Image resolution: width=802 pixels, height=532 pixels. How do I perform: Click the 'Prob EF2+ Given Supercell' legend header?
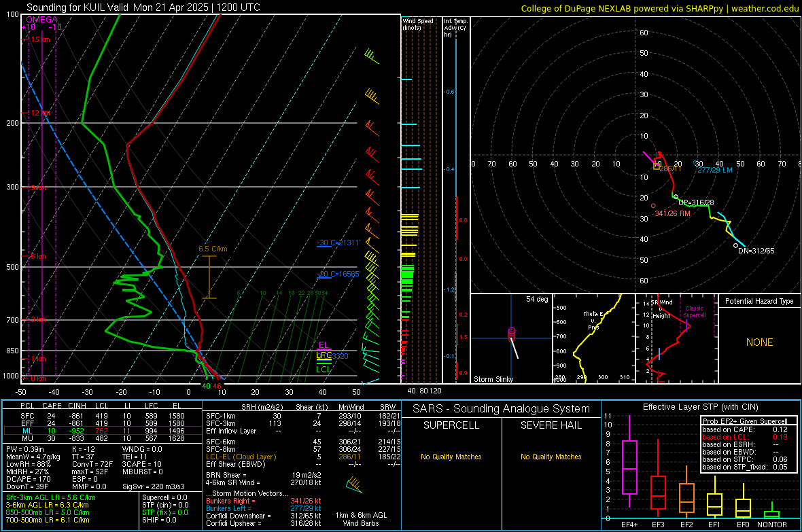[745, 421]
